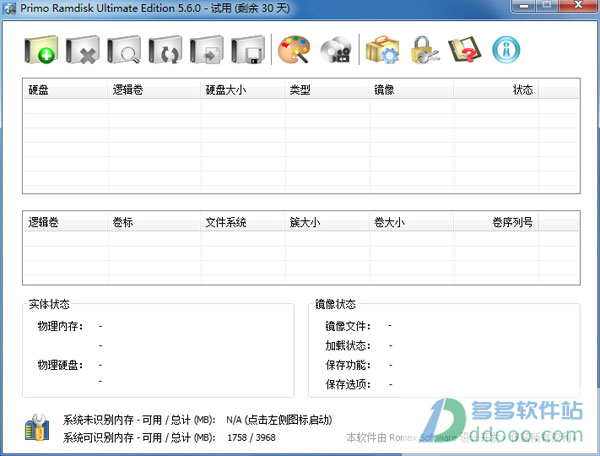Click the 保存功能 label
600x456 pixels.
click(x=348, y=365)
